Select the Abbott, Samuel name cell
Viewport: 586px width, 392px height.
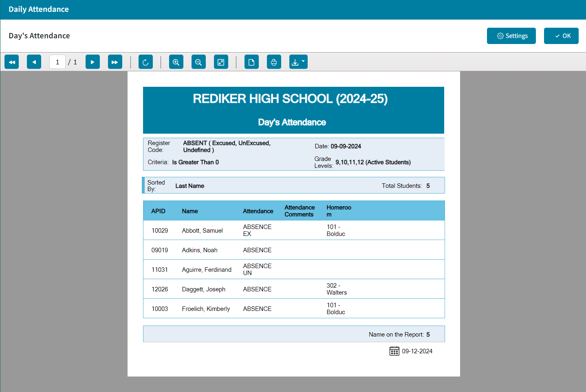[202, 231]
